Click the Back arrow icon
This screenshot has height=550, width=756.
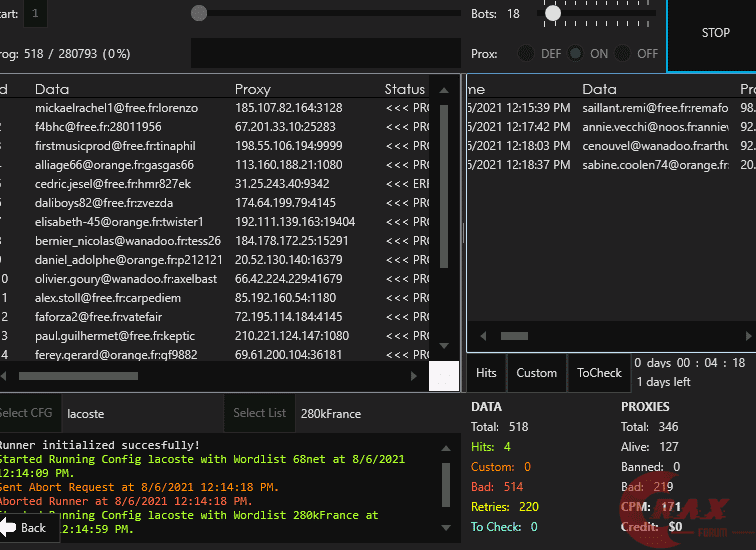coord(9,527)
